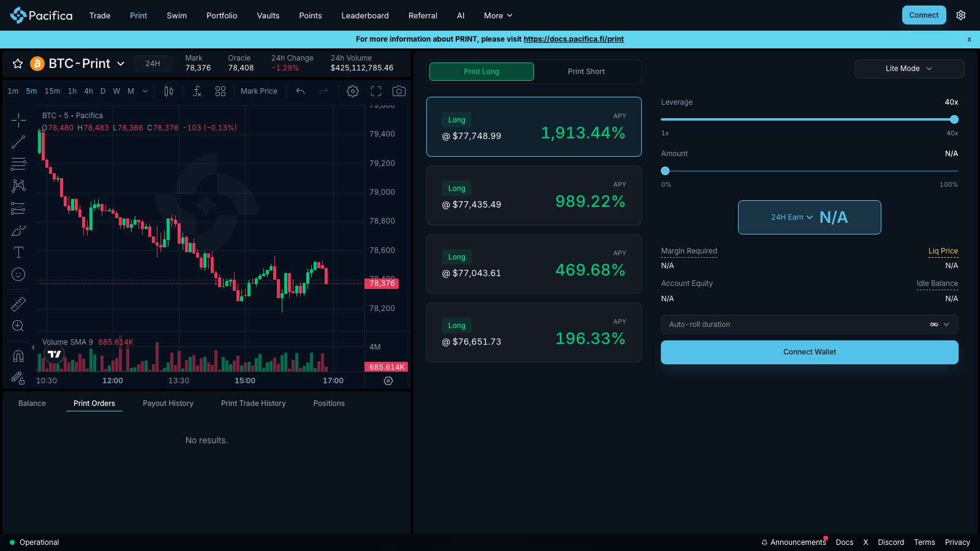Undo the last chart action
Image resolution: width=980 pixels, height=551 pixels.
[x=301, y=91]
